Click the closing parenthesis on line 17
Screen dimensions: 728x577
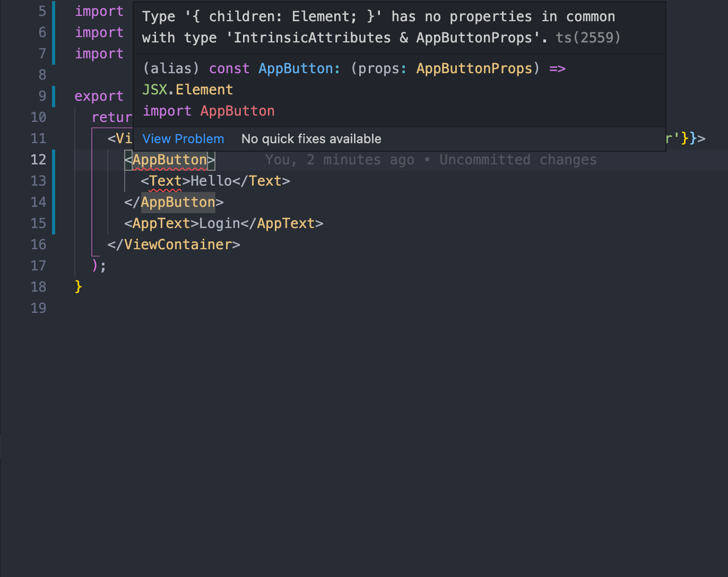[96, 265]
